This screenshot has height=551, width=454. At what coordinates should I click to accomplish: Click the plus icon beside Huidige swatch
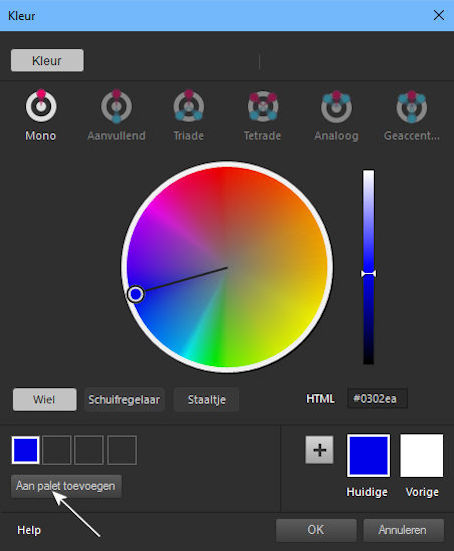pyautogui.click(x=319, y=450)
